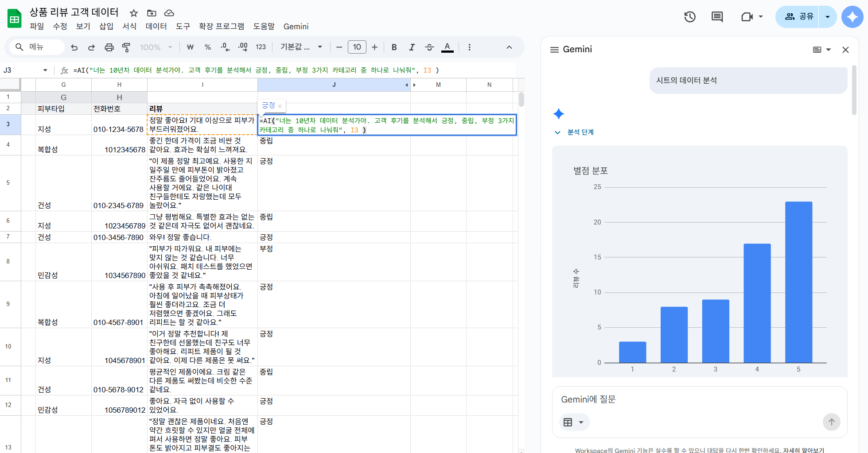Open the 데이터 menu
Image resolution: width=868 pixels, height=453 pixels.
pos(156,27)
